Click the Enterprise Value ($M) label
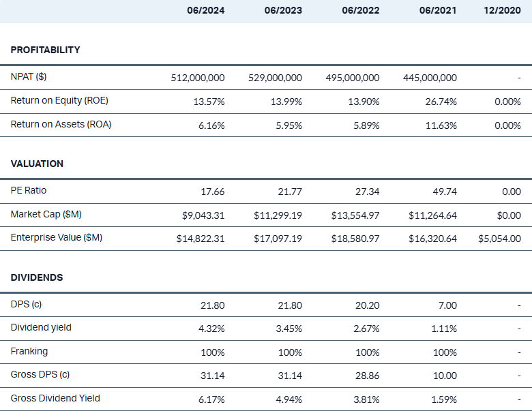This screenshot has height=411, width=532. [57, 237]
